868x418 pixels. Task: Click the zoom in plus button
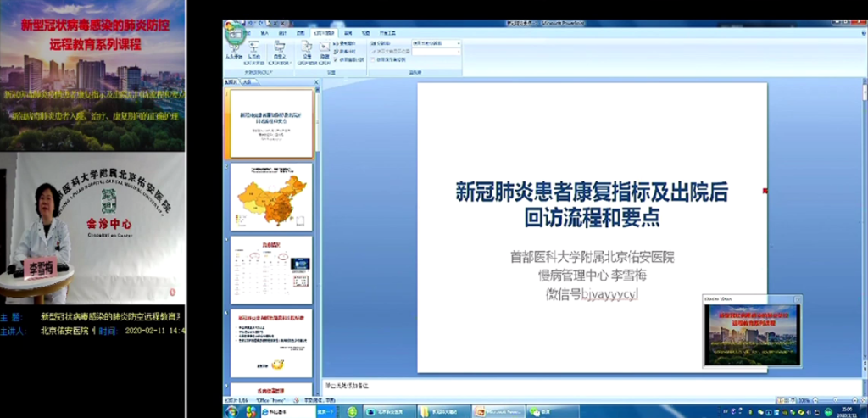(854, 400)
